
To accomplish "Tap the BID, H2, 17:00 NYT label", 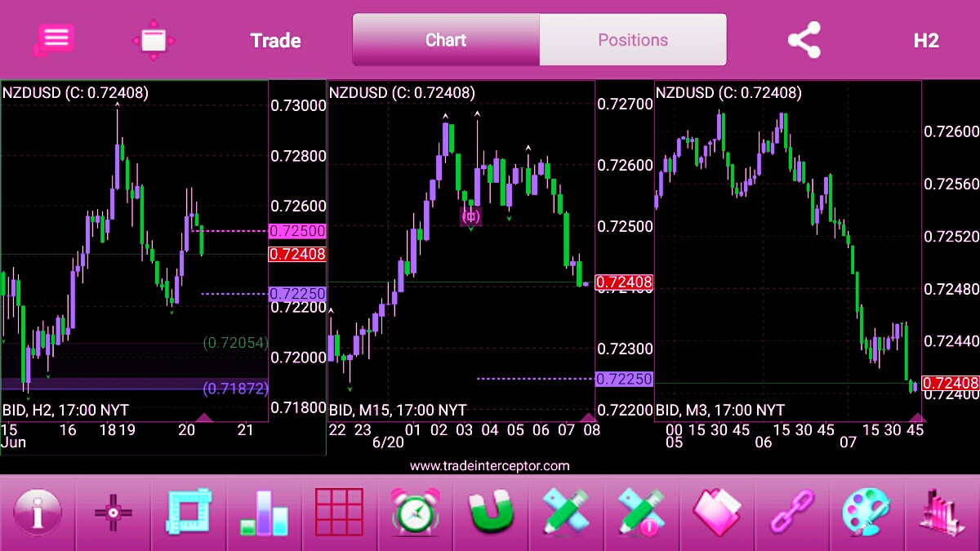I will pyautogui.click(x=65, y=410).
